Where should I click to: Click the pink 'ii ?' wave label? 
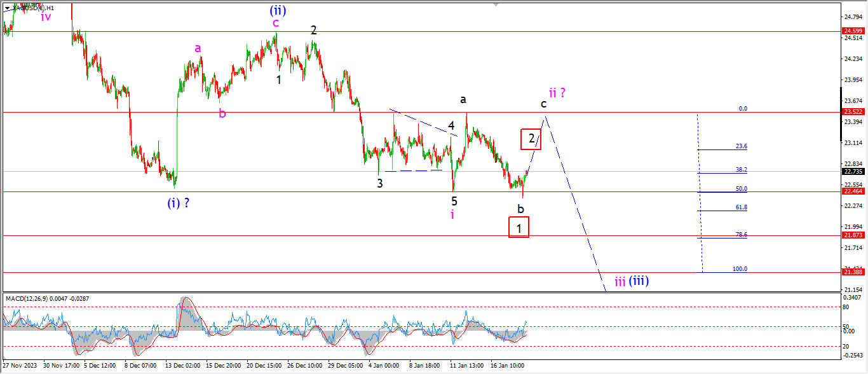click(x=557, y=93)
